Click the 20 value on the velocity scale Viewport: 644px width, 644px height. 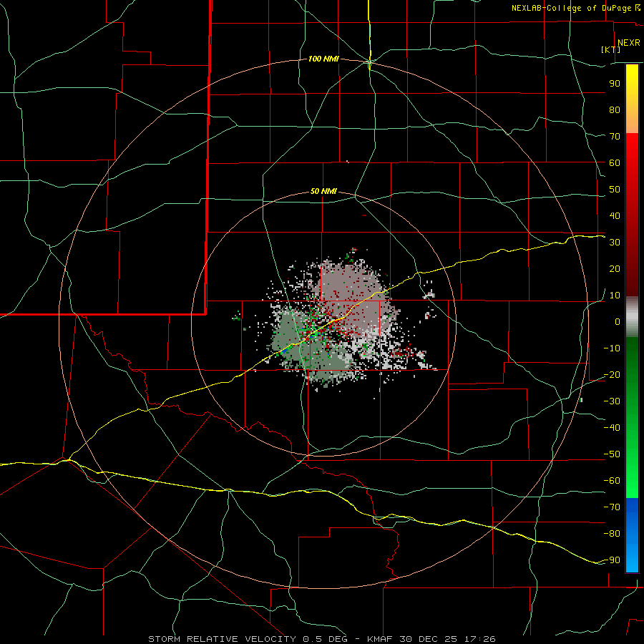615,268
